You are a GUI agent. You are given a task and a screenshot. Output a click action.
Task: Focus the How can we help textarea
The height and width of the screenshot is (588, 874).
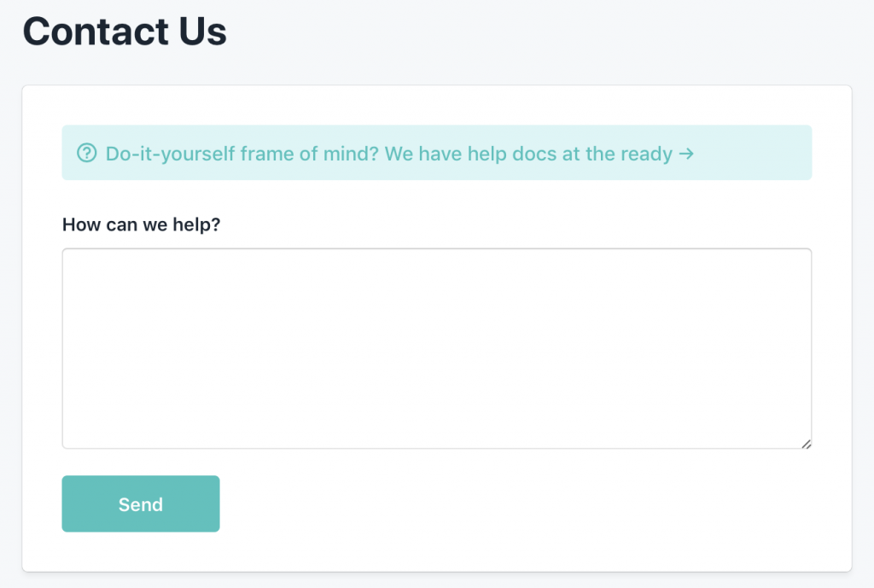click(436, 348)
